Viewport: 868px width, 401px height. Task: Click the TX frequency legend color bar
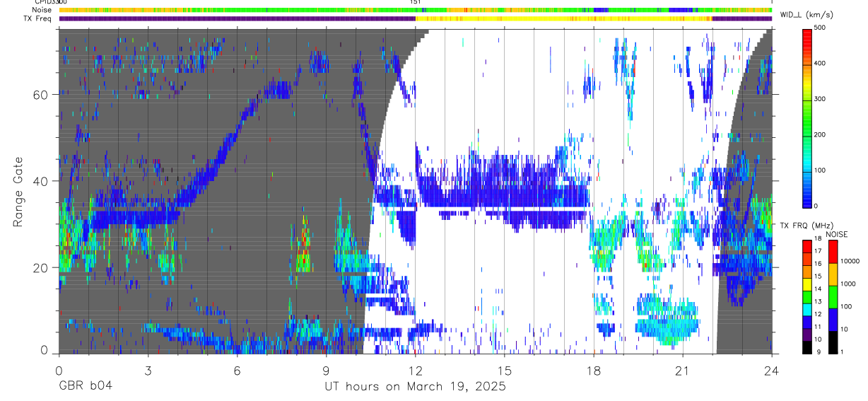click(x=807, y=296)
